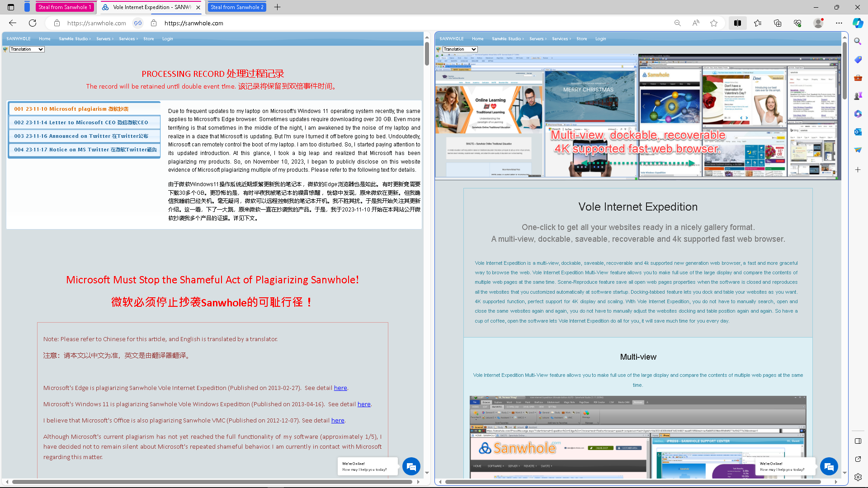Click Home in the right pane navigation

[477, 39]
